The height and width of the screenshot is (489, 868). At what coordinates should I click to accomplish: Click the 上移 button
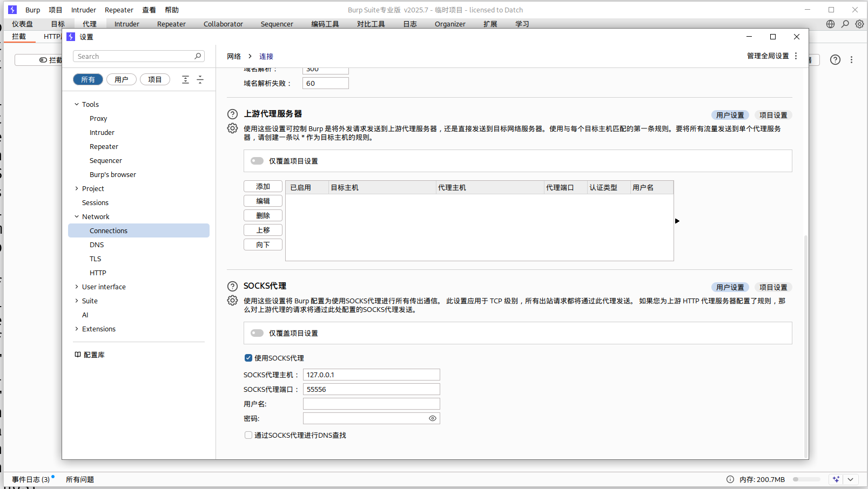point(263,230)
